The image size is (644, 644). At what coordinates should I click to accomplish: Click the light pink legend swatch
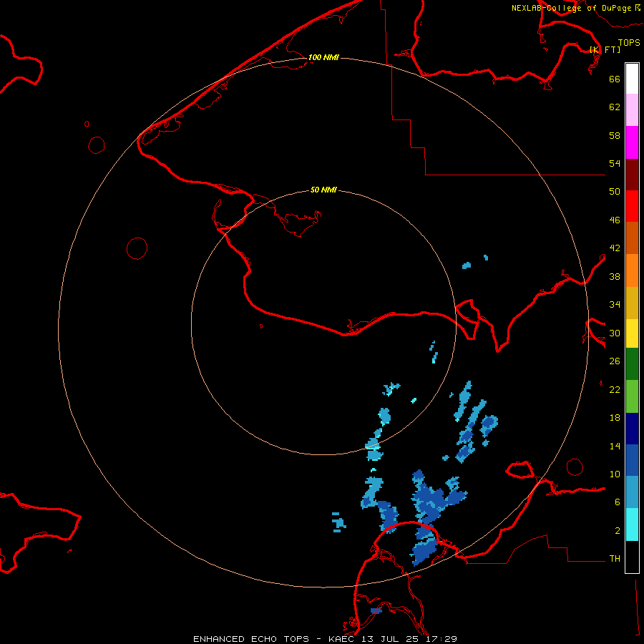tap(632, 110)
